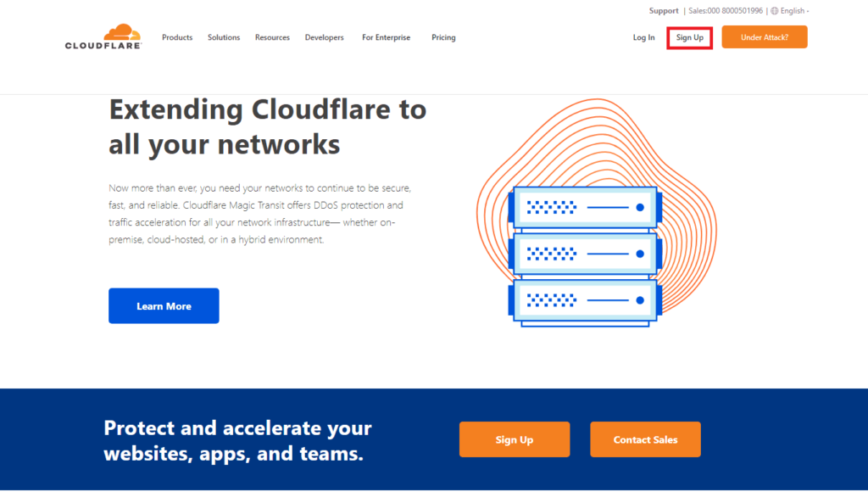This screenshot has height=503, width=868.
Task: Click the orange Sign Up button in banner
Action: coord(515,439)
